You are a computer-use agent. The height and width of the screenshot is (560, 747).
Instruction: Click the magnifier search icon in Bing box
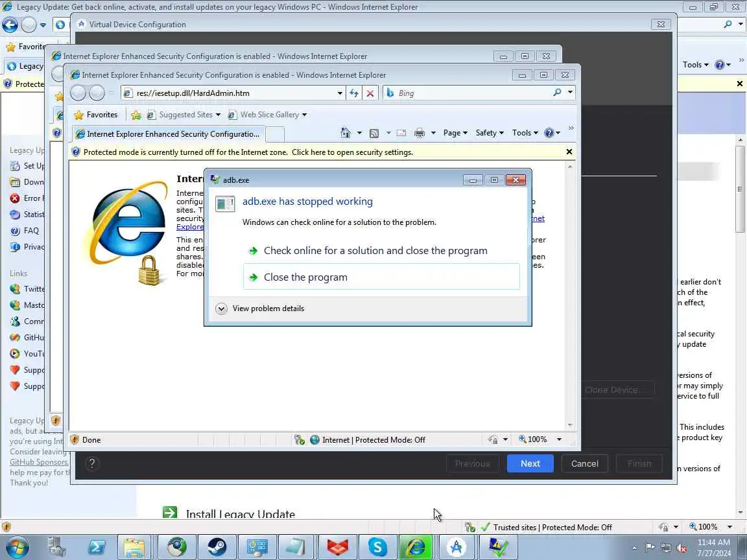(x=557, y=93)
